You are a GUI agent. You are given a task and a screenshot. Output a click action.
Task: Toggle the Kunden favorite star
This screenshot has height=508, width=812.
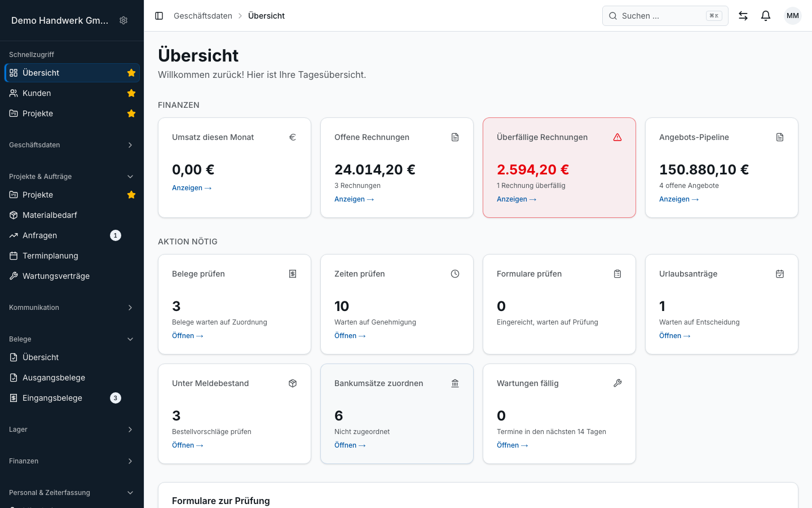pyautogui.click(x=131, y=93)
